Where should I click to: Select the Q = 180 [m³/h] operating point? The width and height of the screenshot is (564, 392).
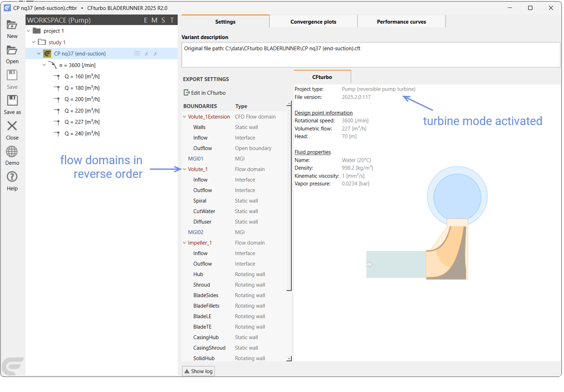click(x=82, y=88)
